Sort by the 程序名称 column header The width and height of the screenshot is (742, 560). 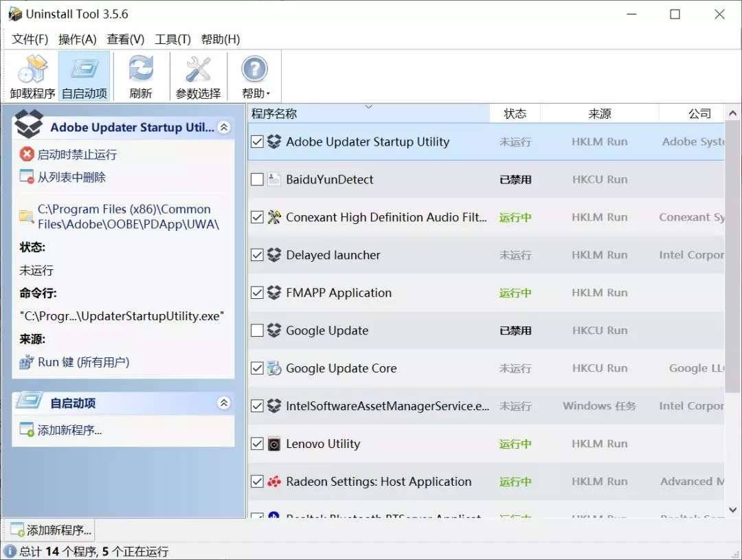(x=369, y=113)
